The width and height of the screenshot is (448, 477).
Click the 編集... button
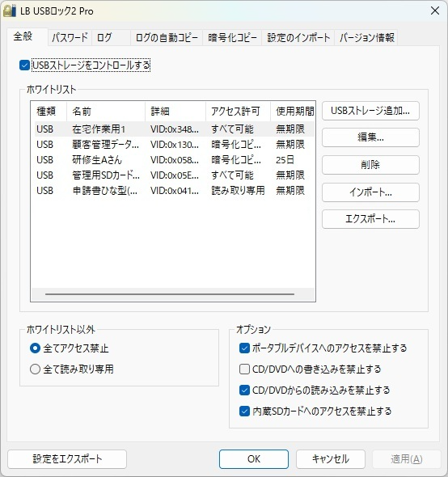click(x=370, y=137)
